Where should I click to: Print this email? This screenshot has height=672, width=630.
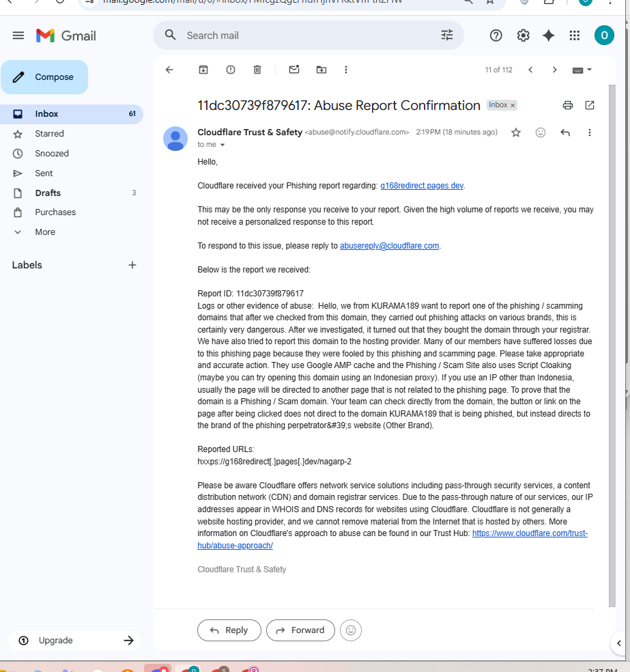pos(567,105)
